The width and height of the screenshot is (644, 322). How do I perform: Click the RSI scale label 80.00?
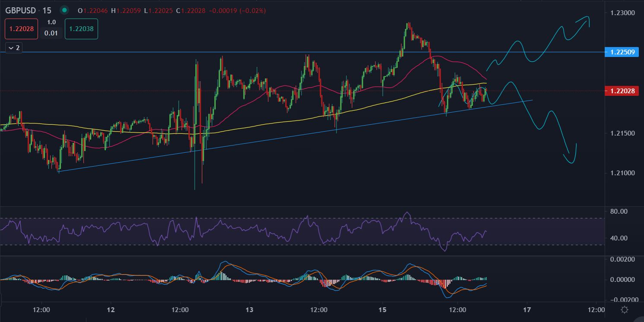620,212
